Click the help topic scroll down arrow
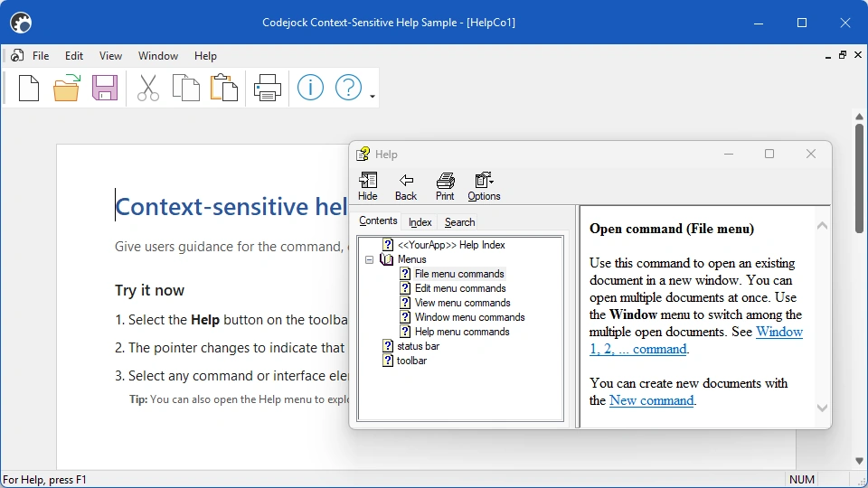The image size is (868, 488). 823,408
